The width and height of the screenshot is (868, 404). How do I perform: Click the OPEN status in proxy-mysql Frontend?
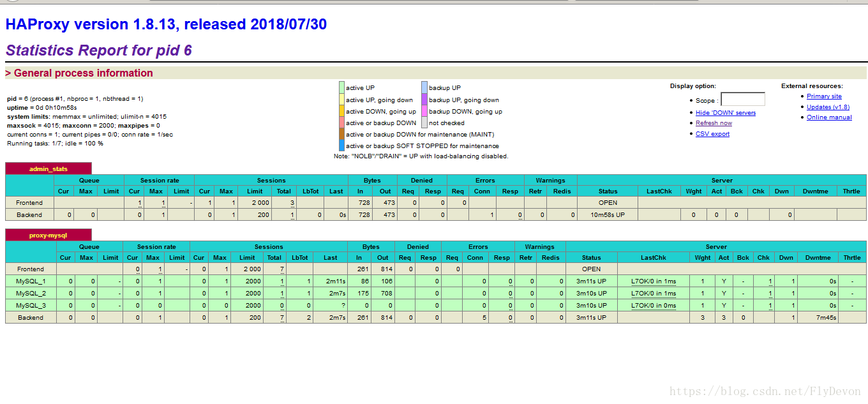(591, 269)
